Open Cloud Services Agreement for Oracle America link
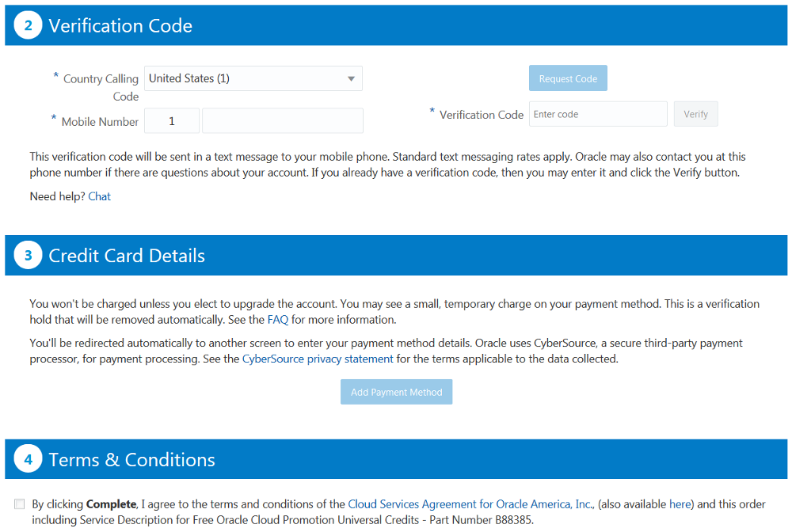This screenshot has width=792, height=532. 470,504
